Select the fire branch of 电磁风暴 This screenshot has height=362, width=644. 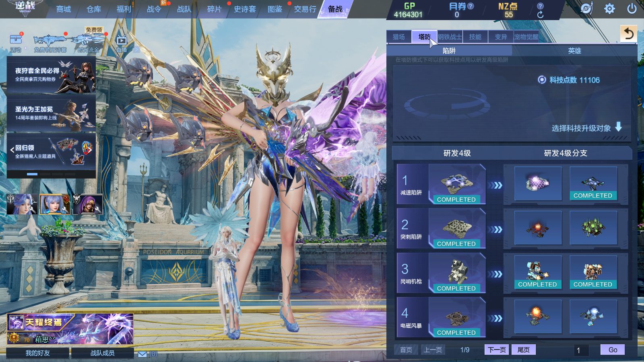click(x=538, y=317)
